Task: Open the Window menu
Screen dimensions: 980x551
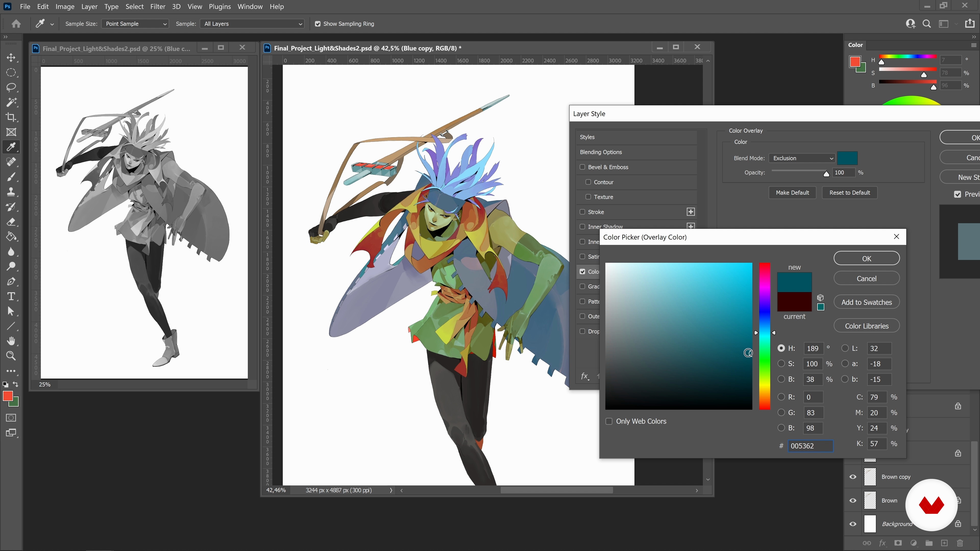Action: pos(250,6)
